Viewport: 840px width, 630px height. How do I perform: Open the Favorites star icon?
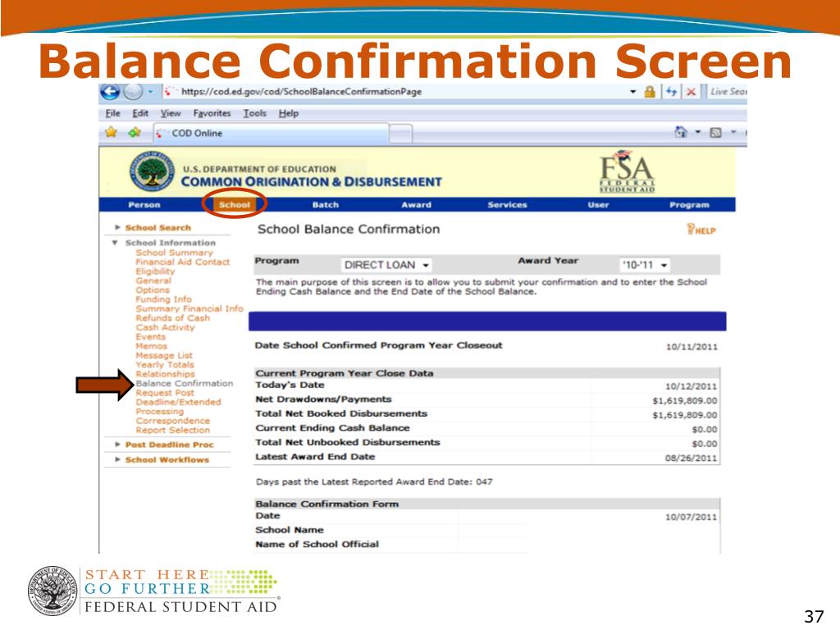111,132
